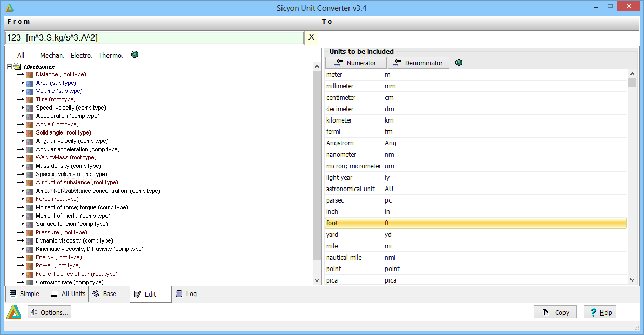Click the globe icon next to Denominator
Viewport: 644px width, 335px height.
[459, 63]
